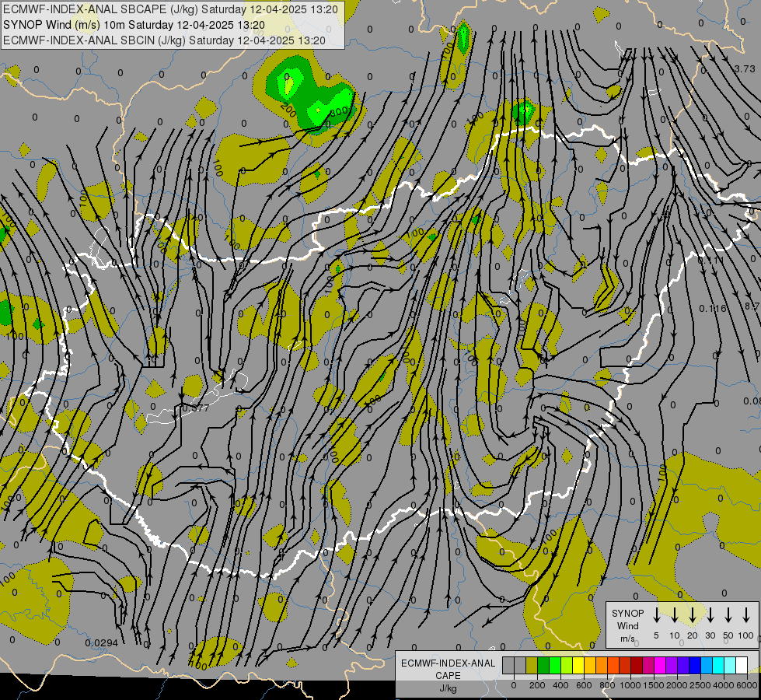This screenshot has width=761, height=700.
Task: Click the '0.377' value on the map
Action: pos(195,408)
